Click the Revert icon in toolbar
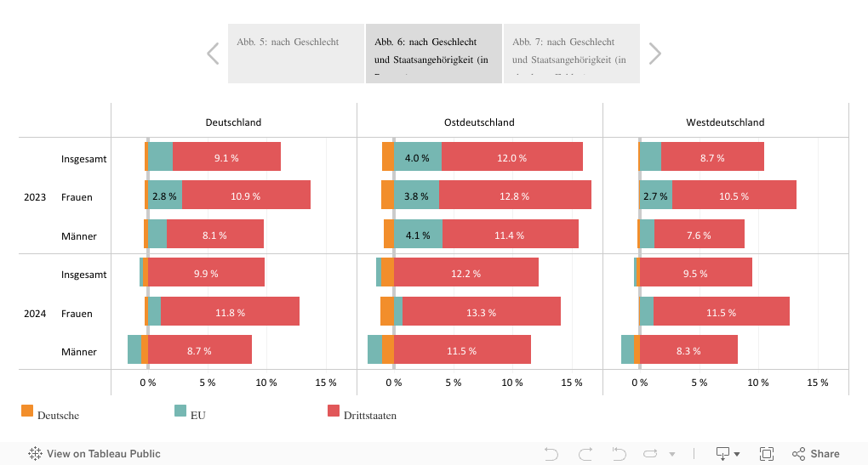 [x=618, y=454]
